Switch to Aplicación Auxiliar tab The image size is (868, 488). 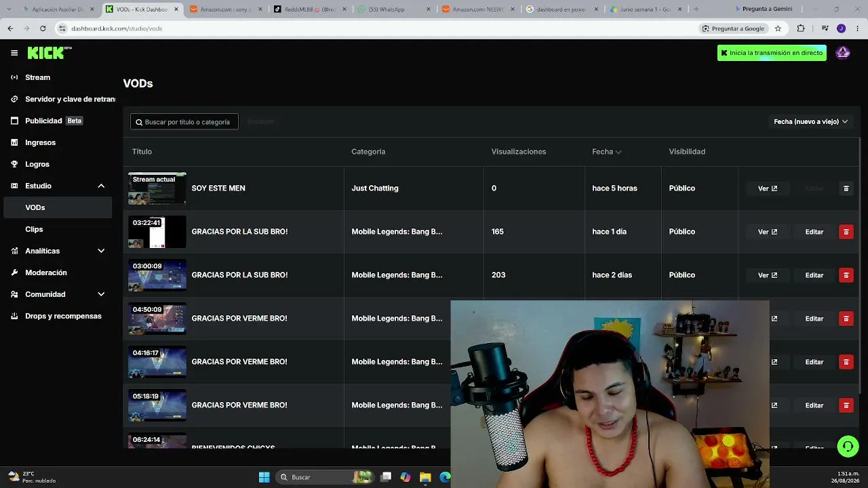click(58, 9)
